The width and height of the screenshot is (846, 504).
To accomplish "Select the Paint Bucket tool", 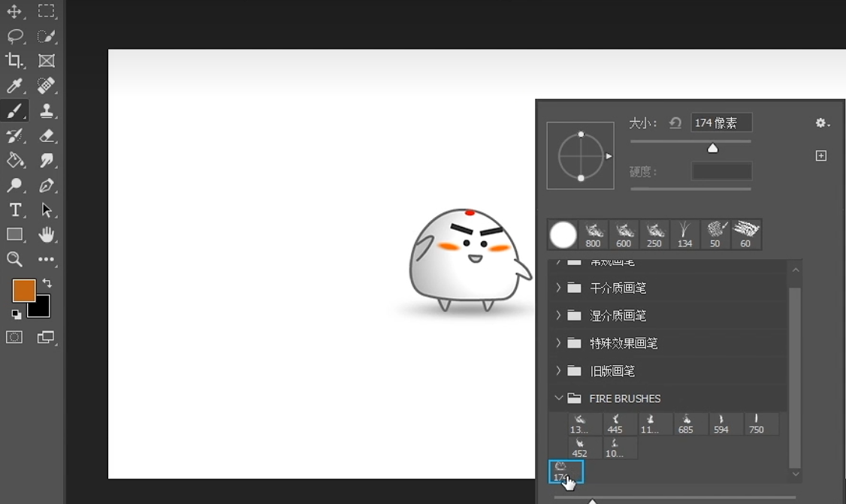I will tap(14, 160).
